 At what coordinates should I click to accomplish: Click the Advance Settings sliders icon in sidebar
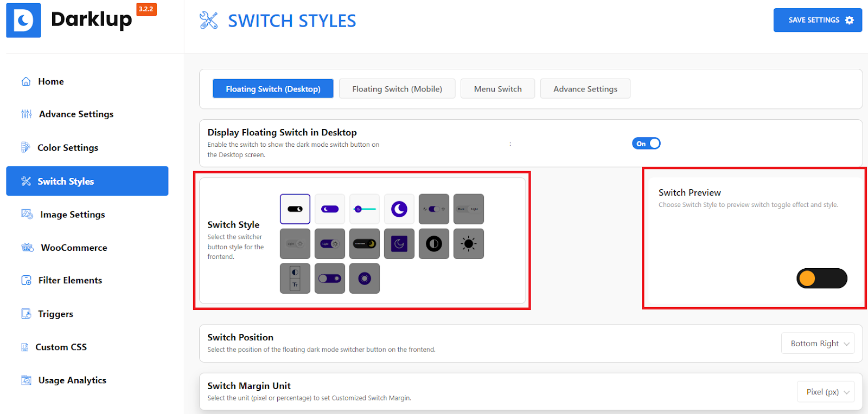pyautogui.click(x=27, y=114)
